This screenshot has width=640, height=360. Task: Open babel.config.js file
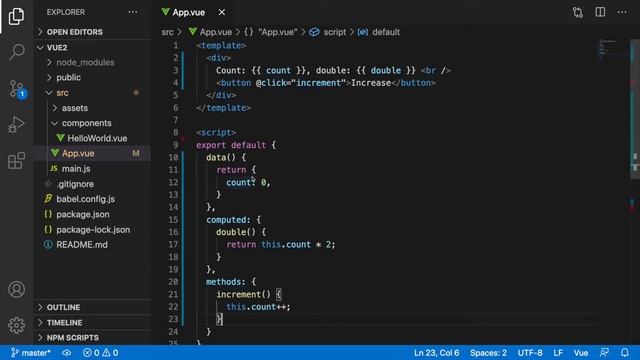pyautogui.click(x=93, y=199)
